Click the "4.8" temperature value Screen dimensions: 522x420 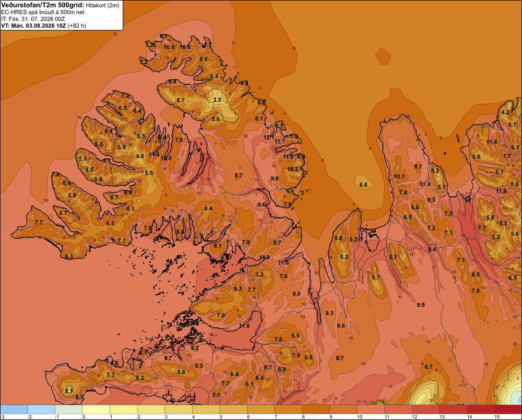(140, 156)
